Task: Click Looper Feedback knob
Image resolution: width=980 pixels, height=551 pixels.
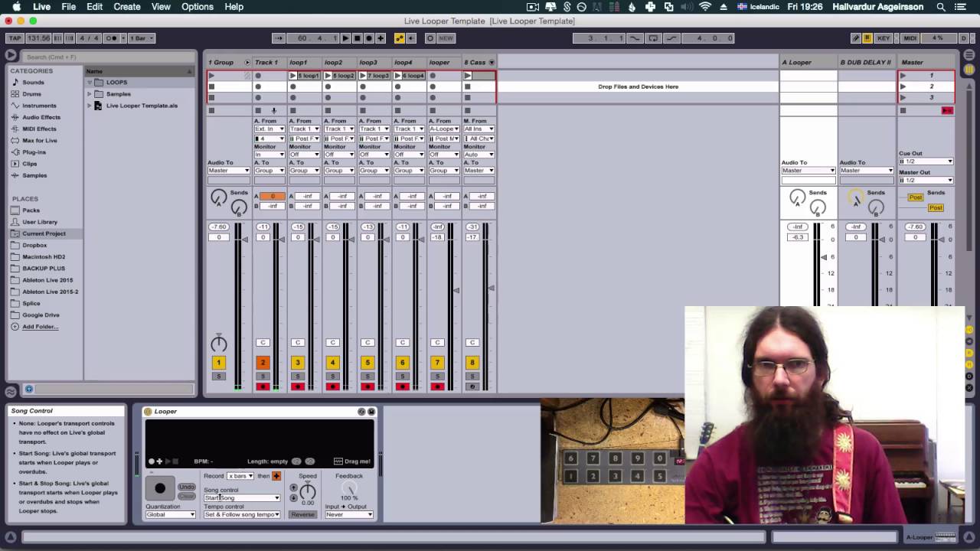Action: tap(349, 489)
